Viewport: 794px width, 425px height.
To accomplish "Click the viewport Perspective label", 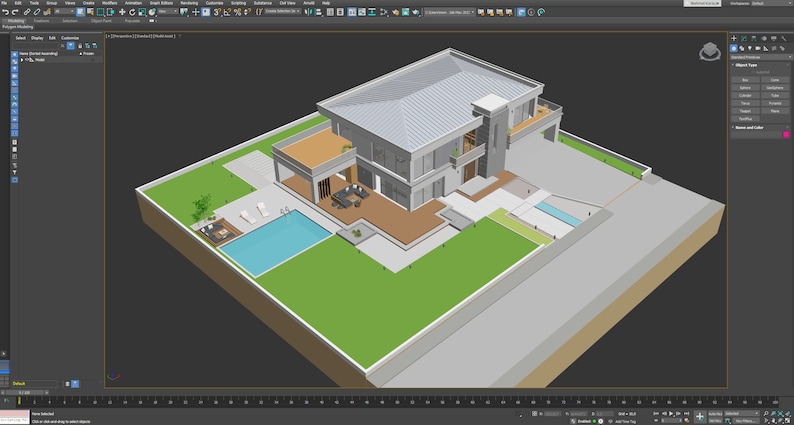I will tap(122, 36).
